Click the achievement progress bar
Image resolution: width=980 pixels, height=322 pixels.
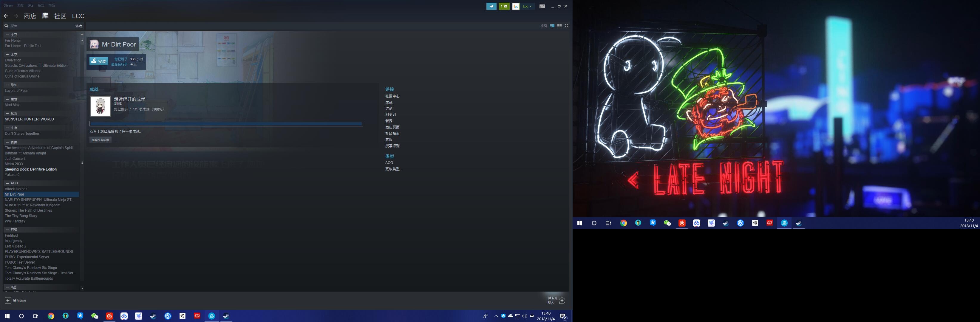[x=226, y=123]
